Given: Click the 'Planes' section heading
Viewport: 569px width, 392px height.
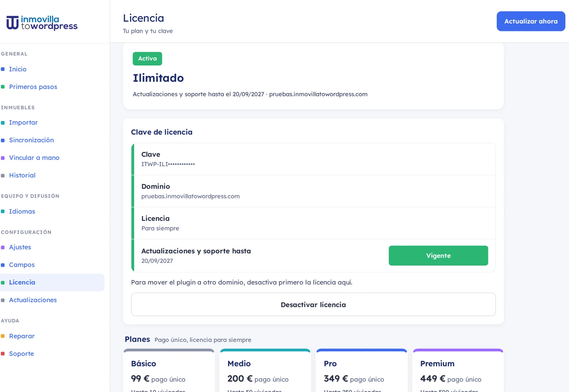Looking at the screenshot, I should pos(137,339).
